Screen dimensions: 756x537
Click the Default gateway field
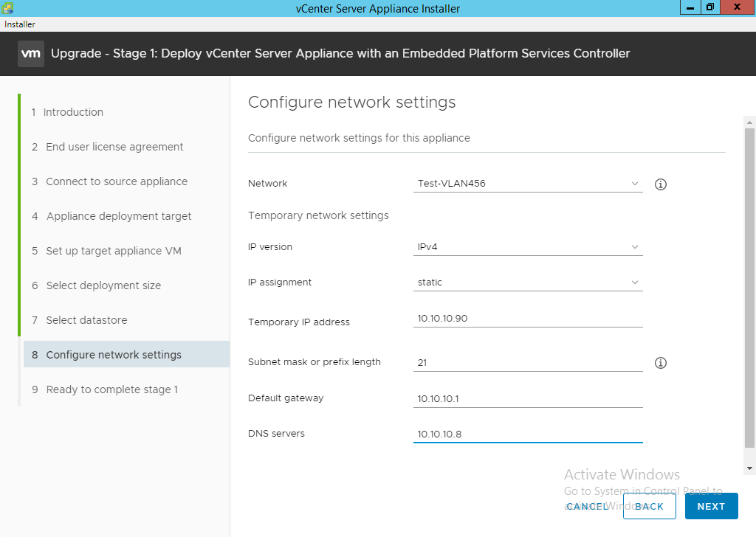pos(528,399)
